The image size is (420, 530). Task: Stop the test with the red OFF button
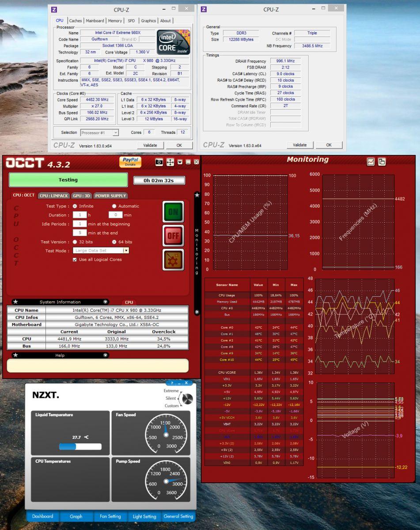[x=173, y=236]
